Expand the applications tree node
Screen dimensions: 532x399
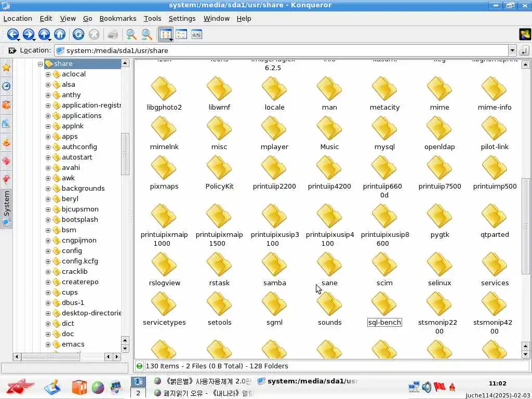(48, 116)
